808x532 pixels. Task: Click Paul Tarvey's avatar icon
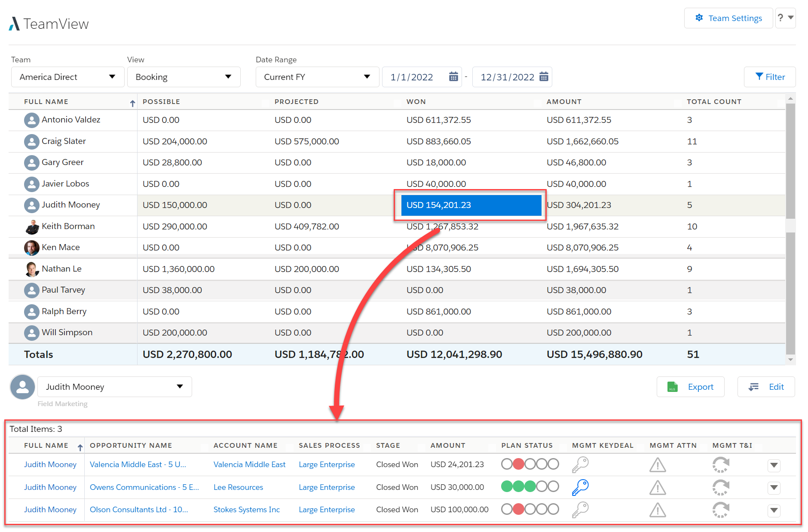pos(31,290)
